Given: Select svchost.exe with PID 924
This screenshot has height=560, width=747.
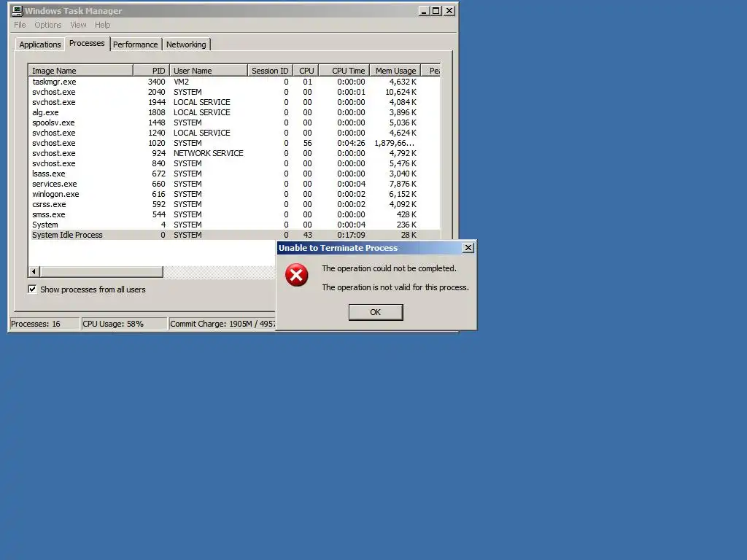Looking at the screenshot, I should coord(234,153).
